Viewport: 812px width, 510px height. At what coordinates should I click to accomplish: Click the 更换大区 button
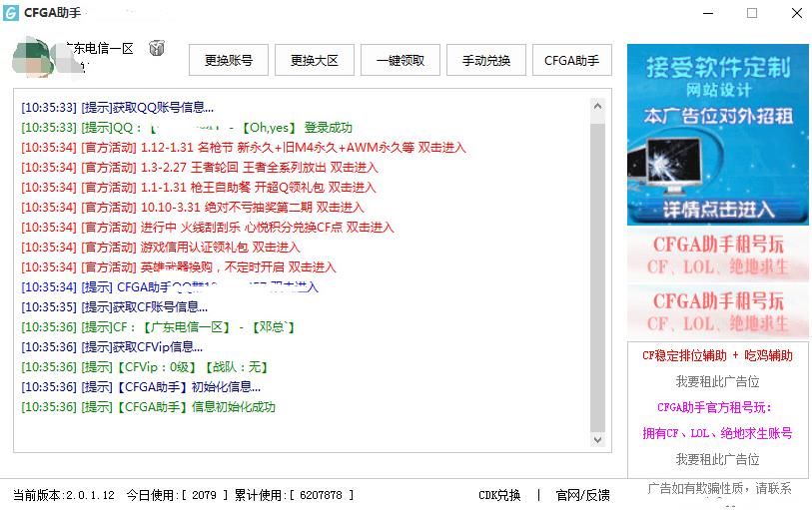(315, 60)
